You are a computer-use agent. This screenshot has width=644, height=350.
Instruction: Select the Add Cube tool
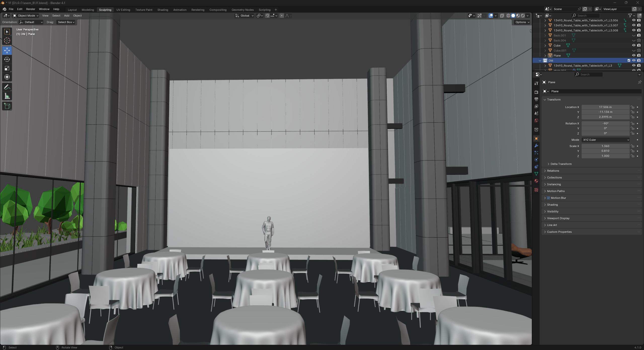pos(7,106)
